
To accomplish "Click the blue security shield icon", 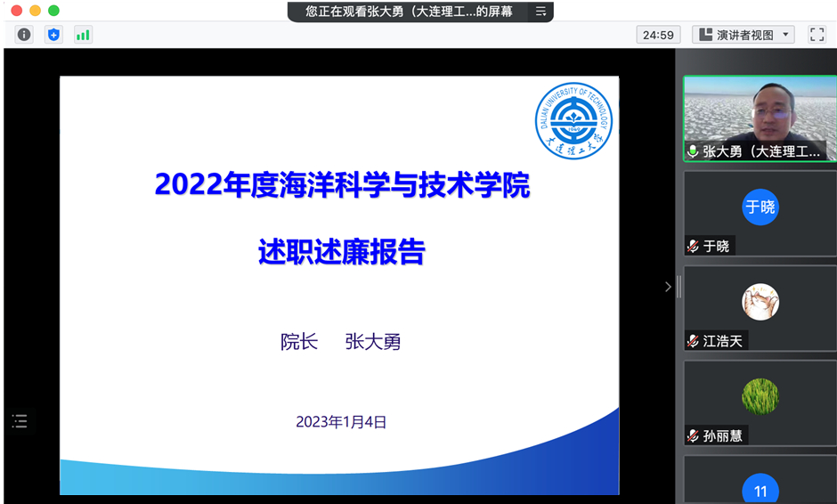I will tap(53, 35).
